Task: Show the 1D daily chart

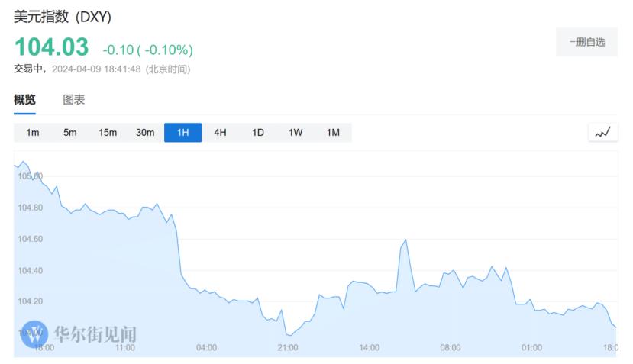Action: point(258,133)
